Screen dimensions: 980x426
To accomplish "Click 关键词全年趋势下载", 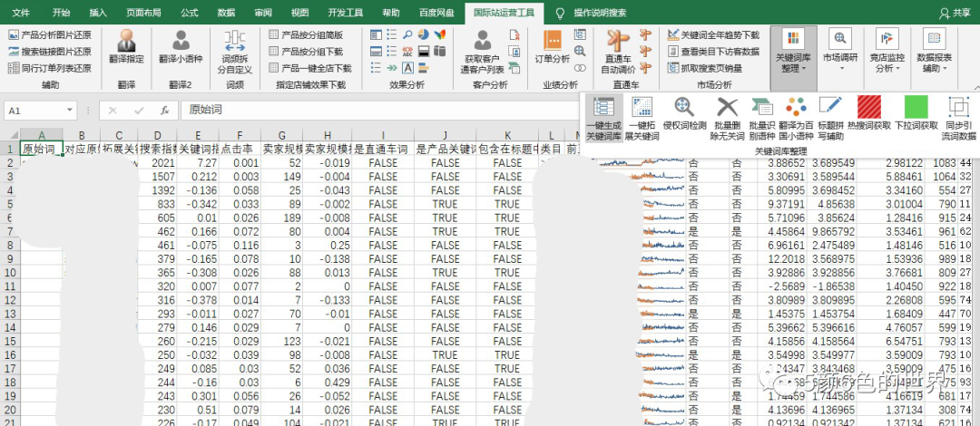I will coord(713,35).
